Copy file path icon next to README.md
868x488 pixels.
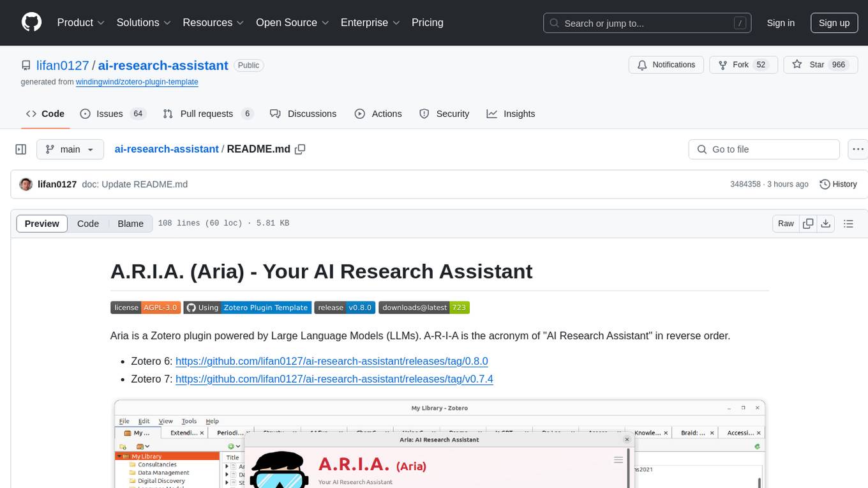(x=300, y=149)
